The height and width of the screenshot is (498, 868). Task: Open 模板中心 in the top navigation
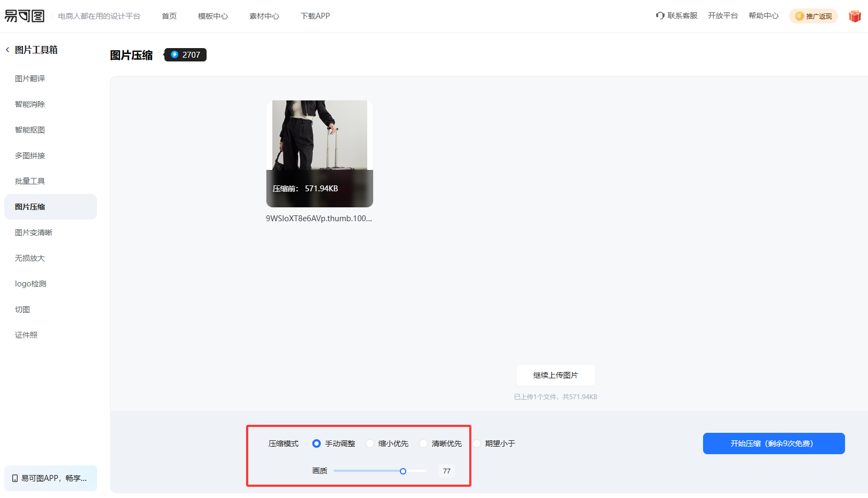click(x=213, y=16)
